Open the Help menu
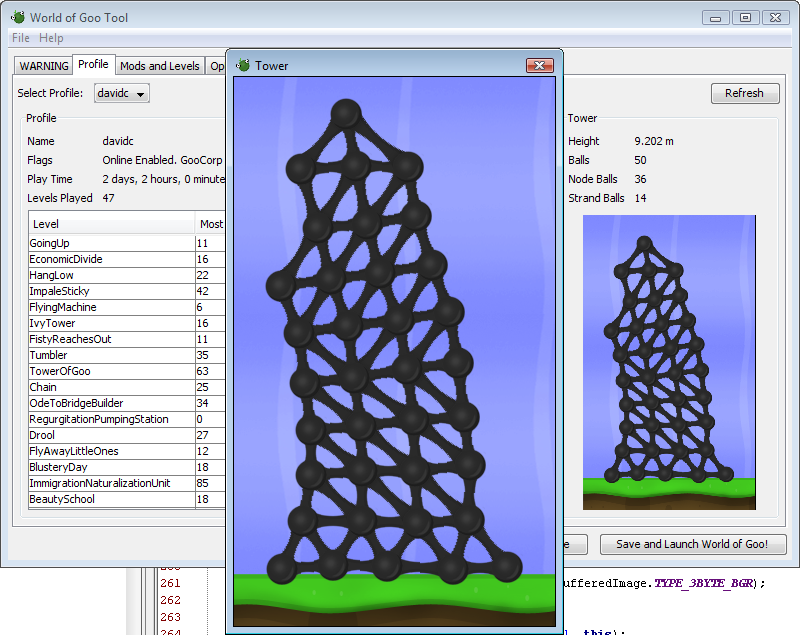Image resolution: width=800 pixels, height=635 pixels. point(51,38)
